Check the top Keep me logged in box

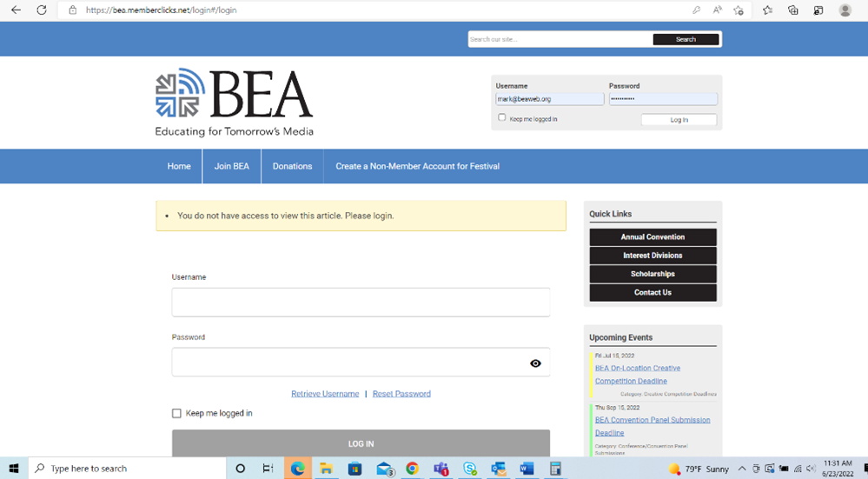pos(502,117)
